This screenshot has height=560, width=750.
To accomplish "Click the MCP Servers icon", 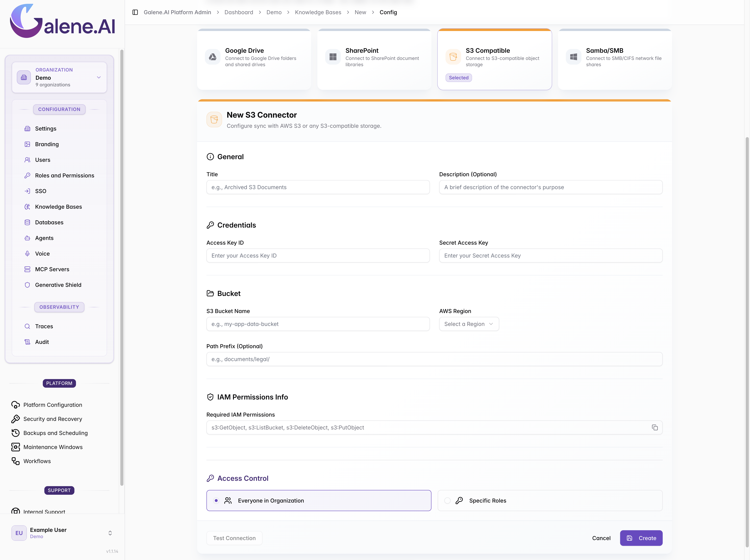I will pos(27,269).
